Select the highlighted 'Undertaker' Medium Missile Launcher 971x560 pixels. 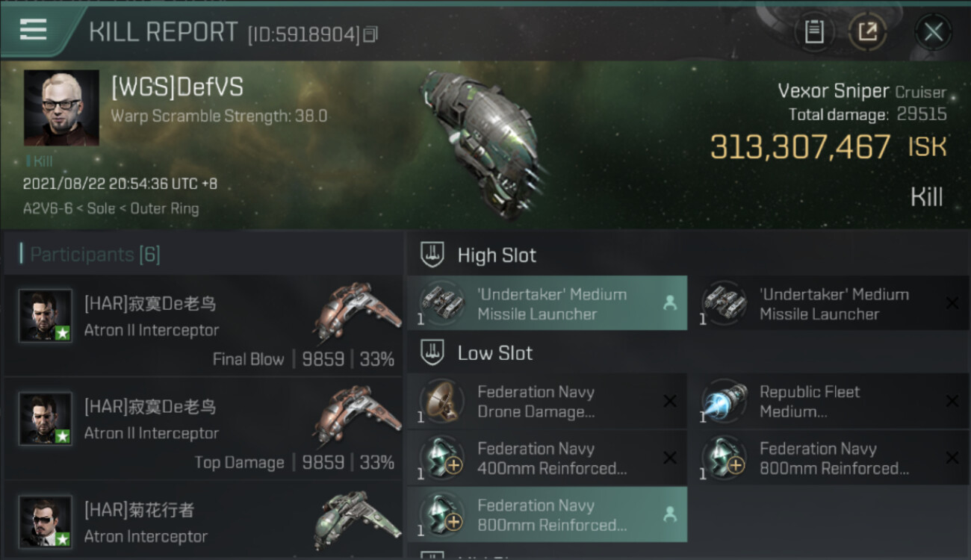547,303
